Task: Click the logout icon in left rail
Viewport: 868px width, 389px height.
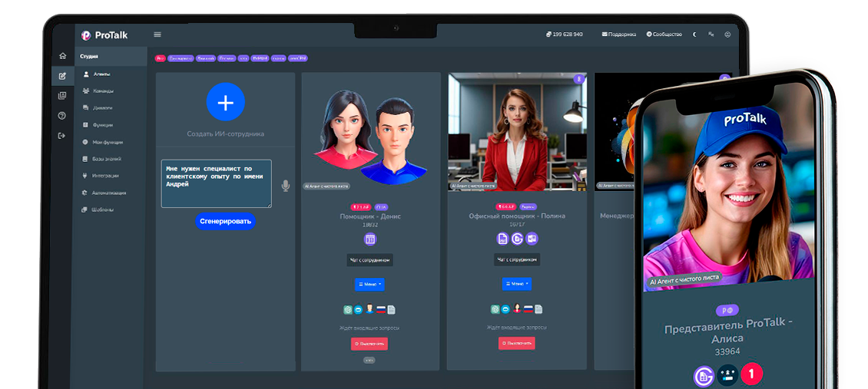Action: point(62,135)
